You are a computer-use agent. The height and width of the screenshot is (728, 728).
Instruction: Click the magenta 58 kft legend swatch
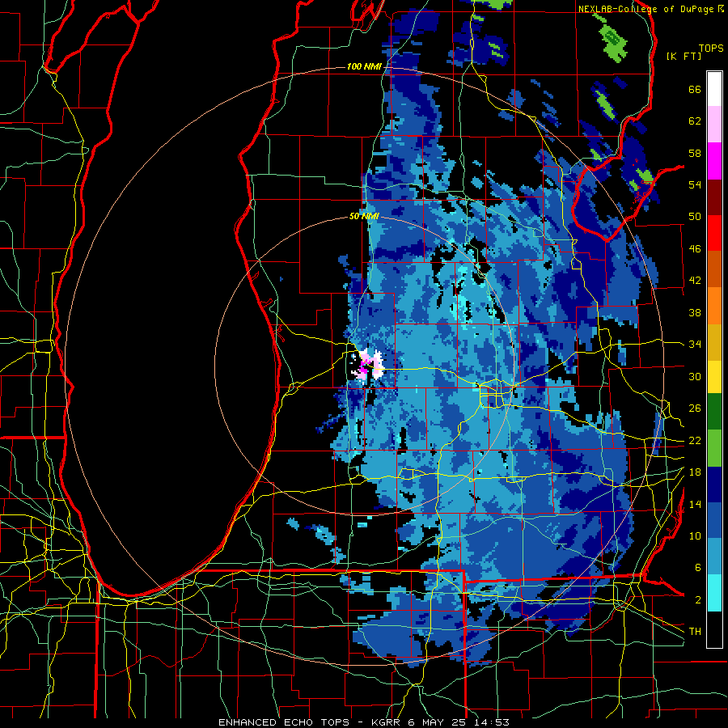(714, 161)
